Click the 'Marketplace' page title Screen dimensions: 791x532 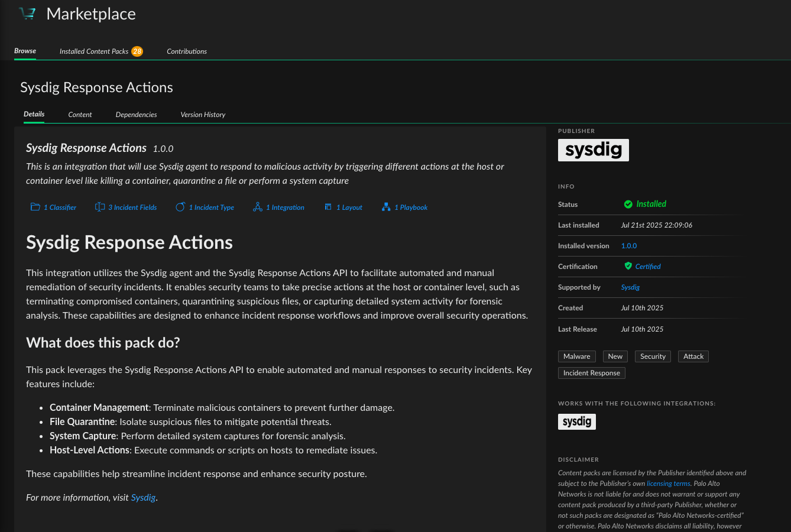(x=91, y=14)
